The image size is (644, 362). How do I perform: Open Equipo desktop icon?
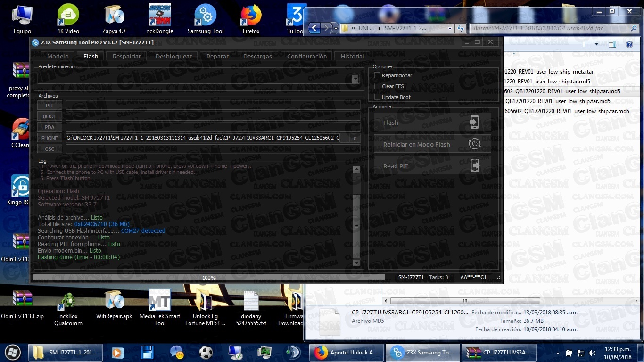pos(22,20)
